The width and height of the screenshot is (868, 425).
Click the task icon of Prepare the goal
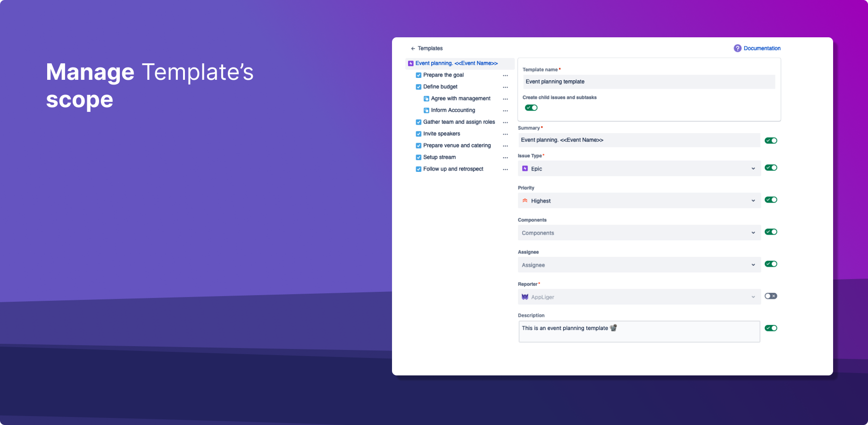point(418,75)
